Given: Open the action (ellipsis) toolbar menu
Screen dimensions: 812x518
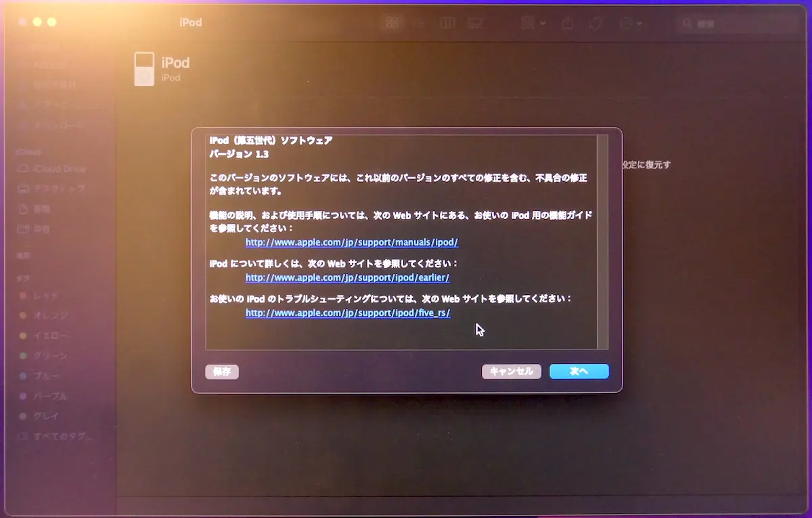Looking at the screenshot, I should click(630, 23).
